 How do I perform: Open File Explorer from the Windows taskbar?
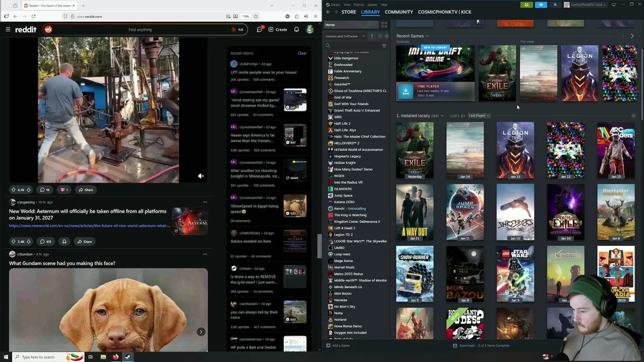click(x=103, y=357)
